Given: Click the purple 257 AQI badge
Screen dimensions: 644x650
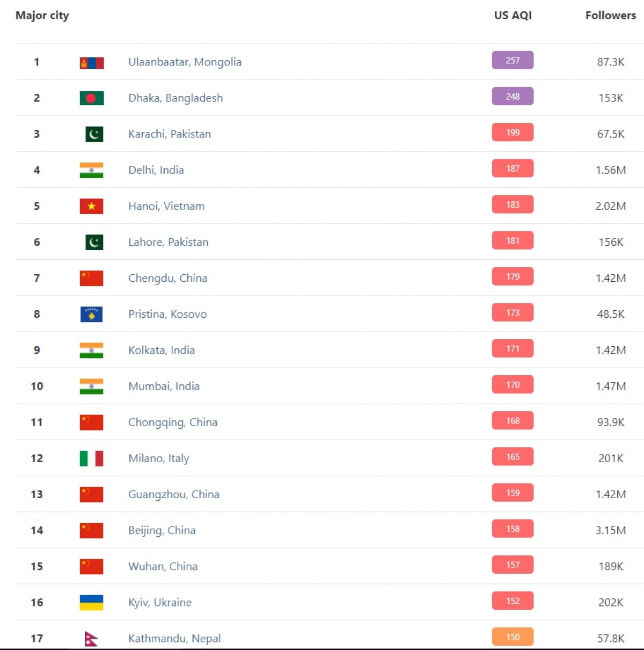Looking at the screenshot, I should pos(513,61).
